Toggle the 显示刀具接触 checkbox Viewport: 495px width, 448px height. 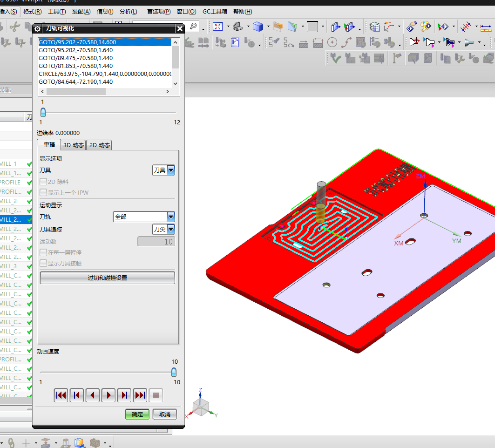43,263
